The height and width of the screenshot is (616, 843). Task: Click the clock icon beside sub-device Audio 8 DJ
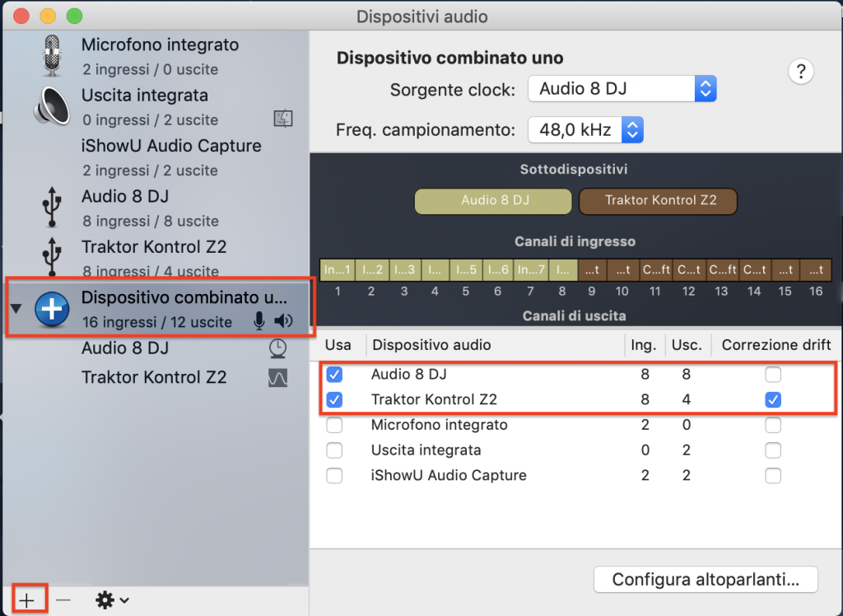[277, 348]
